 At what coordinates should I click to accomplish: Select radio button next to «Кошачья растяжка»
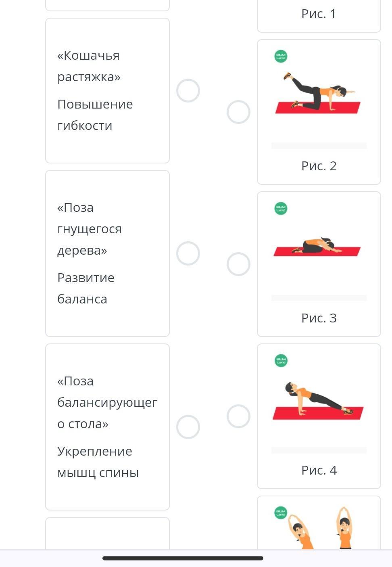click(x=188, y=91)
